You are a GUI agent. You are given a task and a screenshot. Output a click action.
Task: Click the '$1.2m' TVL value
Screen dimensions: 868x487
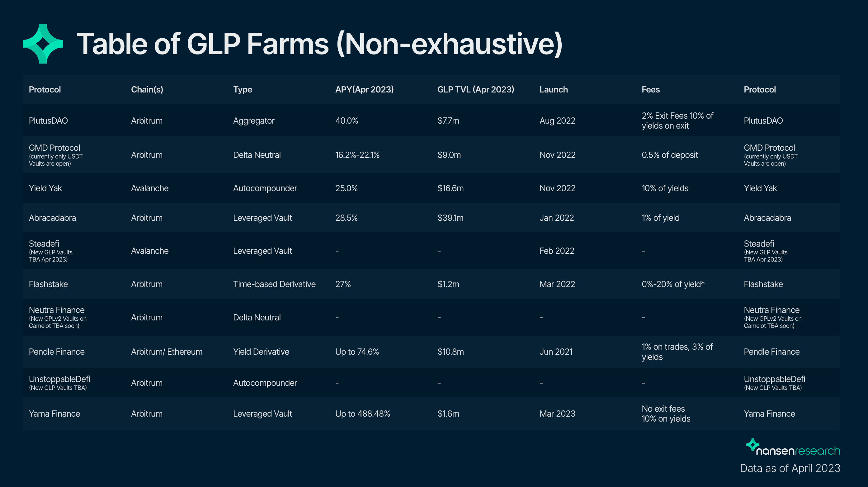(448, 285)
